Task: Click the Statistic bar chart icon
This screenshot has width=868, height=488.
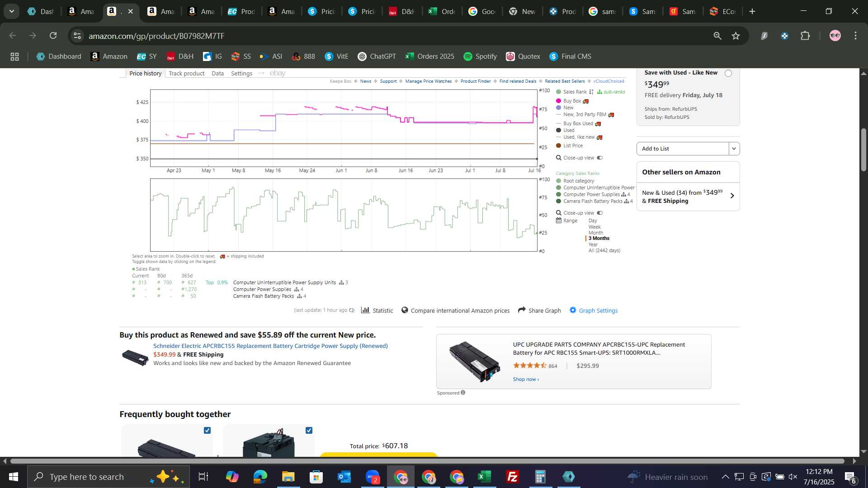Action: [x=365, y=310]
